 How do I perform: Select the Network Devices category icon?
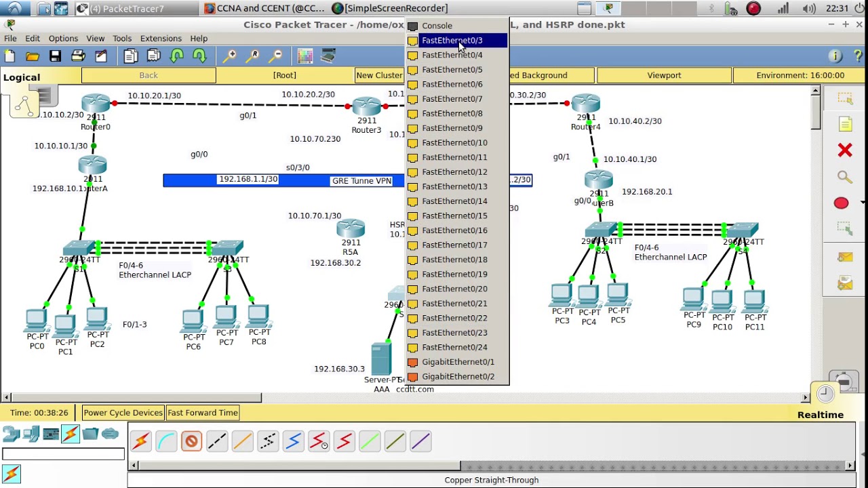tap(11, 434)
